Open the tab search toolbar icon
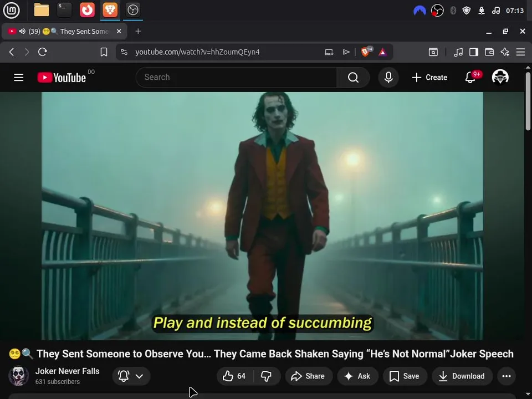 (x=433, y=52)
